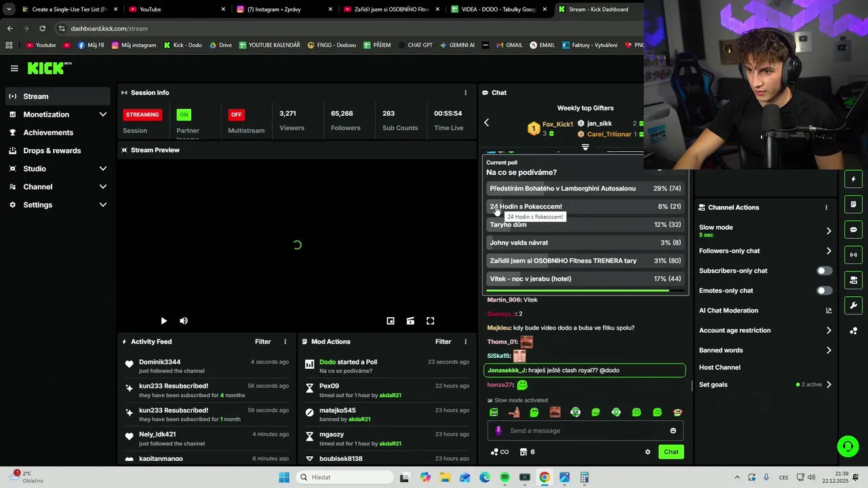Play the stream preview
Screen dimensions: 868x488
(x=163, y=321)
